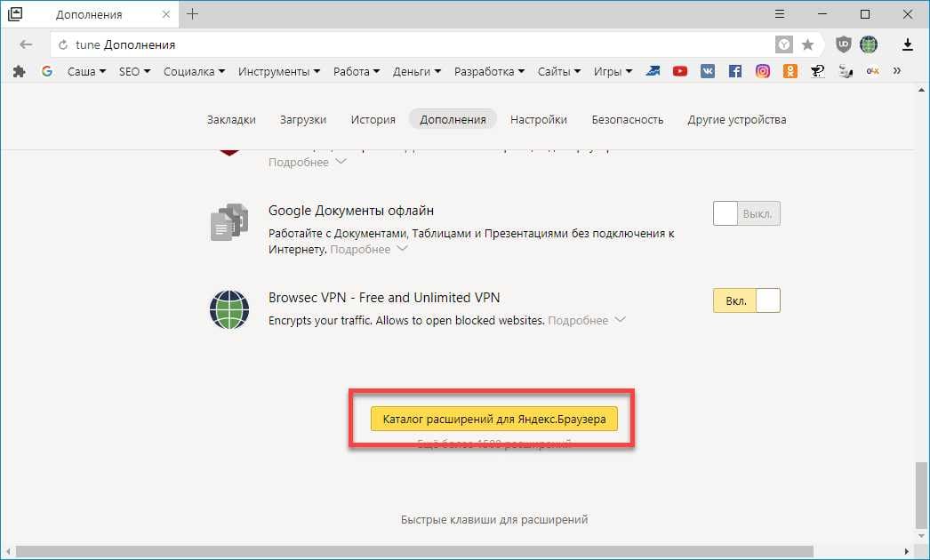Open the uBlock Origin shield extension
930x560 pixels.
point(843,44)
